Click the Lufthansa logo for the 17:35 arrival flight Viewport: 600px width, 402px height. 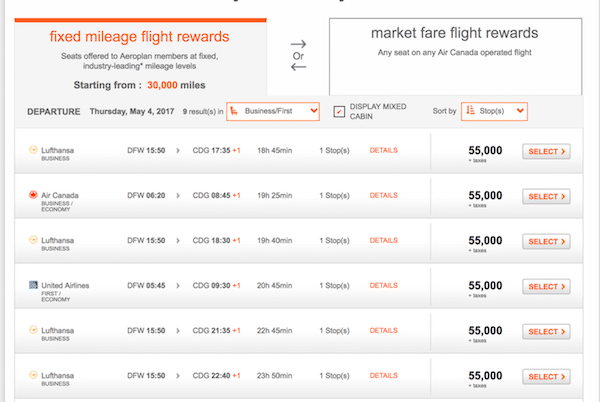(x=33, y=150)
